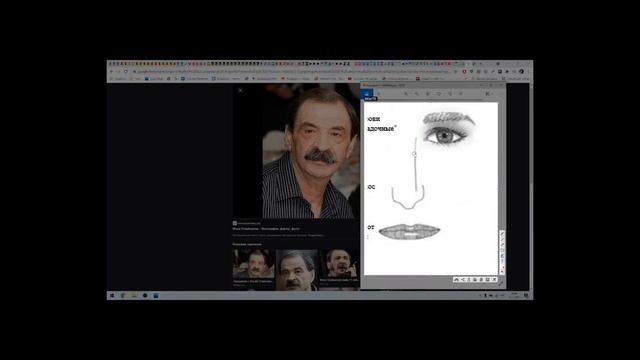Upload the screenshot to the cloud
The image size is (640, 360).
(456, 280)
